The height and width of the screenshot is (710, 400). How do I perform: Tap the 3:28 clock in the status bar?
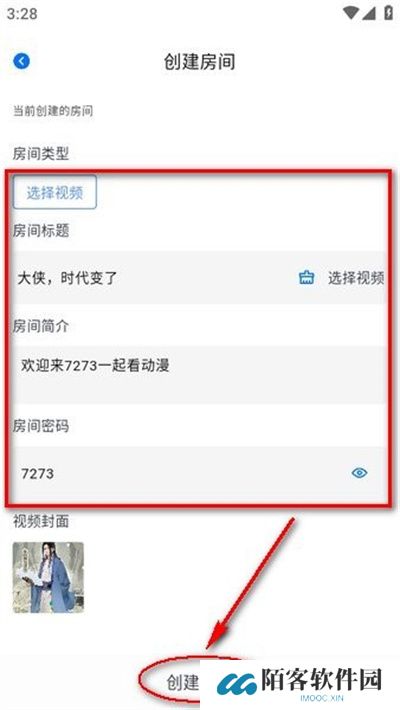[x=22, y=14]
